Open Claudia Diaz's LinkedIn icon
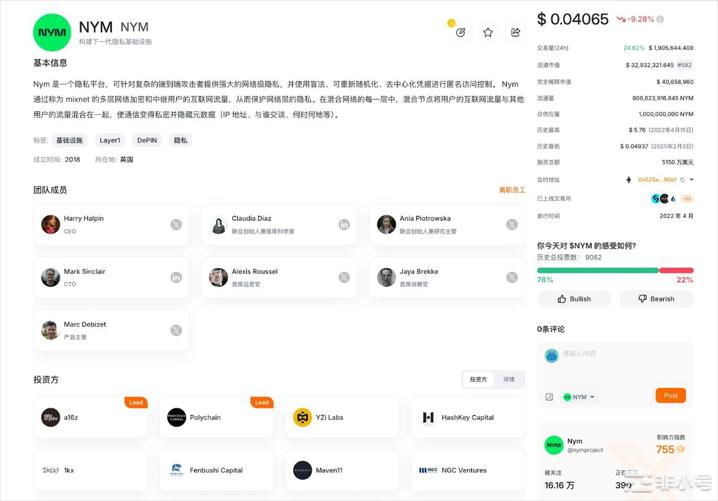 tap(344, 224)
